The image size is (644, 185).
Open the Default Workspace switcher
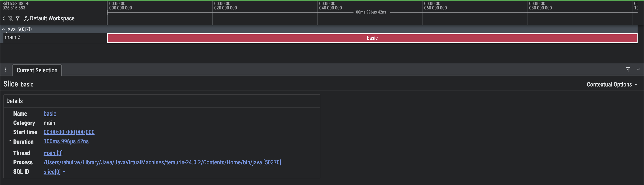point(49,18)
